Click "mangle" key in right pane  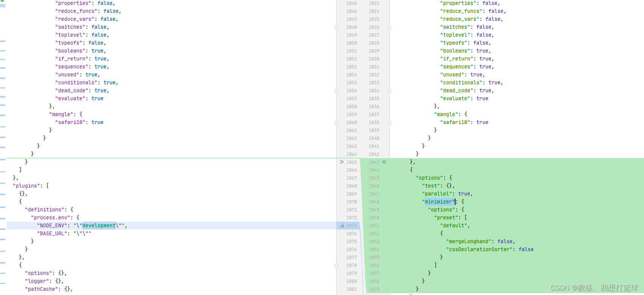pos(446,114)
